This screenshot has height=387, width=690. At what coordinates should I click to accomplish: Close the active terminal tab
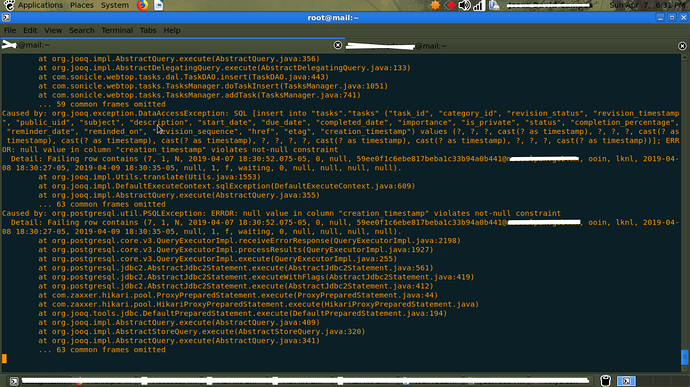point(338,45)
